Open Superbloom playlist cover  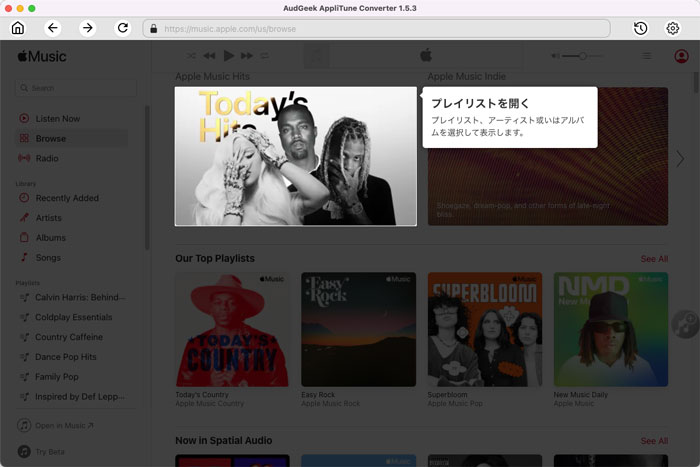(x=485, y=329)
